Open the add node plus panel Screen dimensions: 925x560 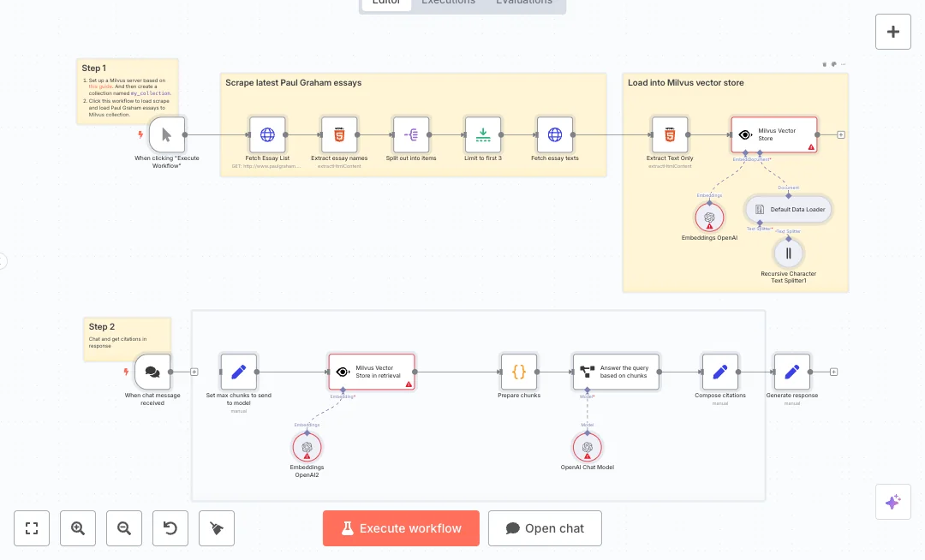[x=892, y=32]
